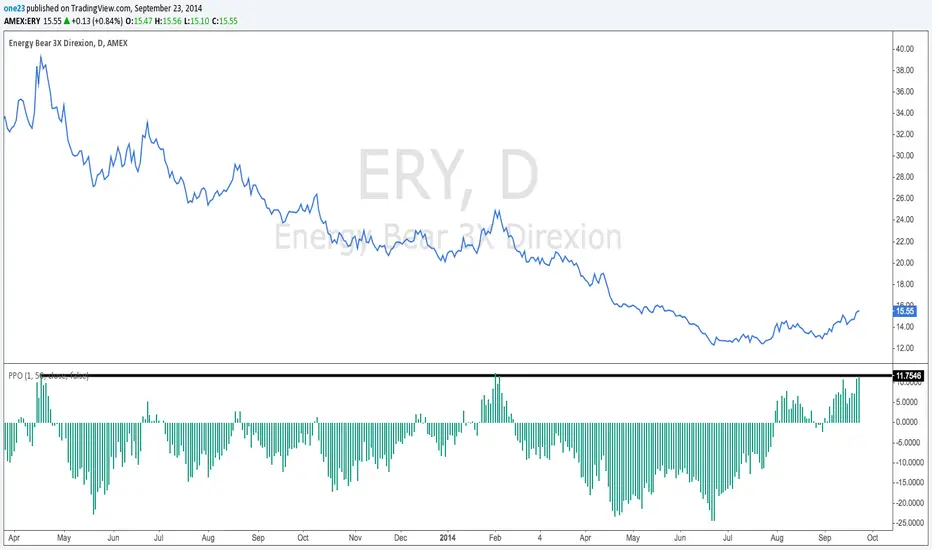Viewport: 932px width, 550px height.
Task: Click the May label after the first Apr
Action: pyautogui.click(x=64, y=538)
